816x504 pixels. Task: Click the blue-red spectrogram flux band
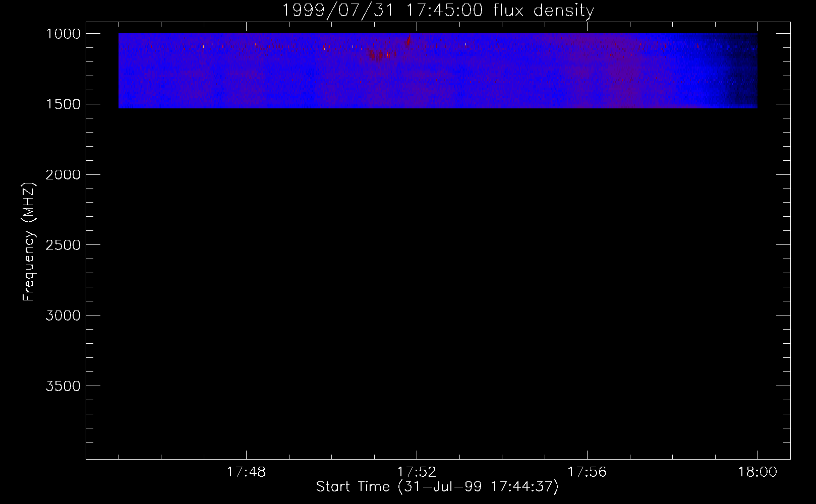pos(438,71)
